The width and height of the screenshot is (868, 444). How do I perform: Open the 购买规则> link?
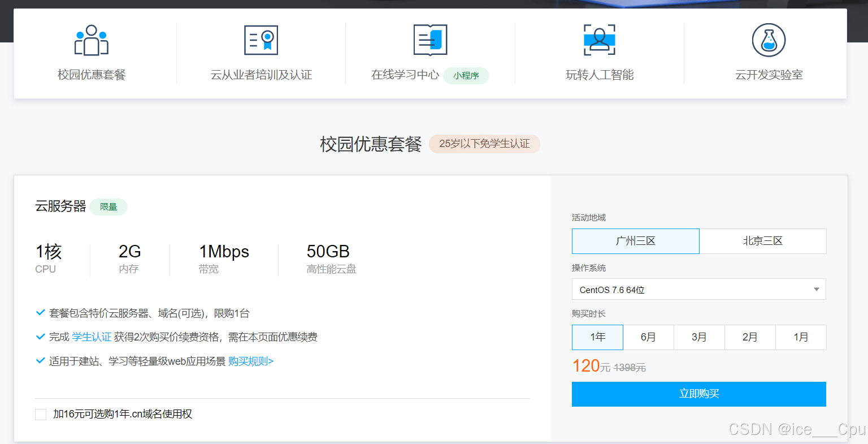(x=251, y=361)
